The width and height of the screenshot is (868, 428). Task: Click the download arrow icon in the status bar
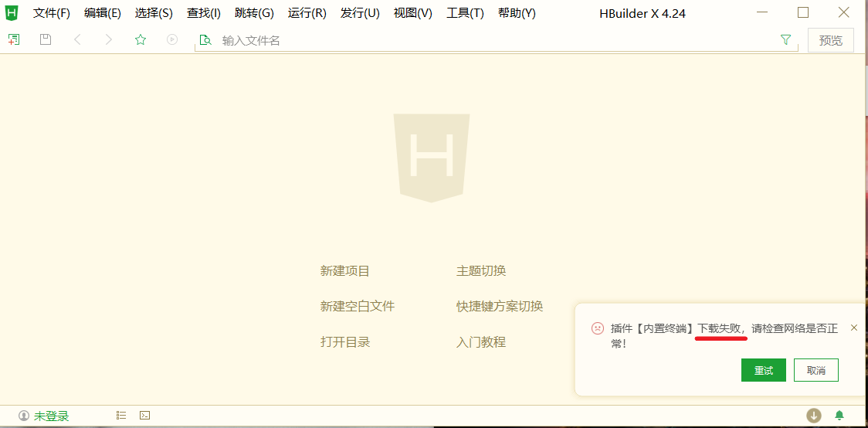tap(814, 415)
